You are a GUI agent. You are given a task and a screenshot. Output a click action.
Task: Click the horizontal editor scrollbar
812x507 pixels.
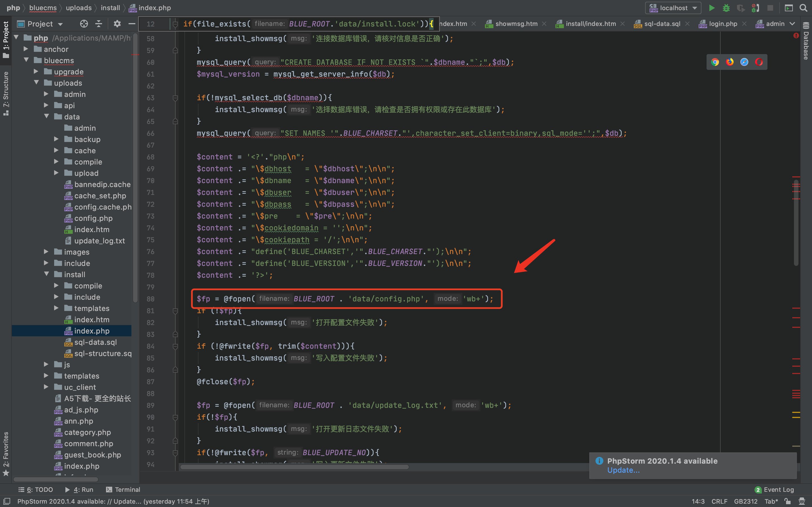294,467
